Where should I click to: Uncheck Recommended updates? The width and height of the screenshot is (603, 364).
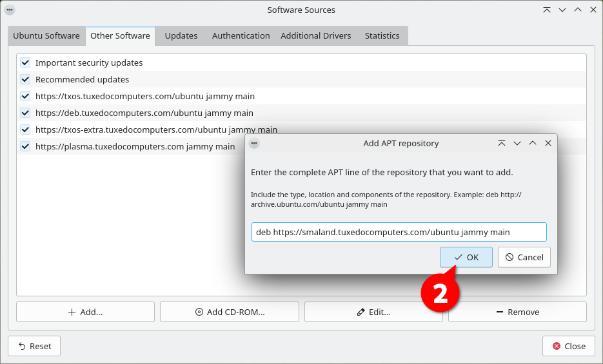click(25, 79)
